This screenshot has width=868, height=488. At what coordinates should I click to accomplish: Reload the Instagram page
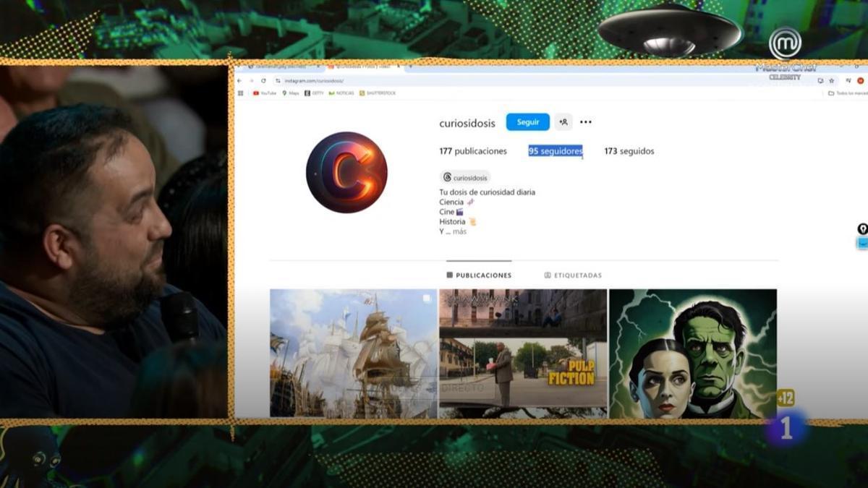(x=263, y=80)
